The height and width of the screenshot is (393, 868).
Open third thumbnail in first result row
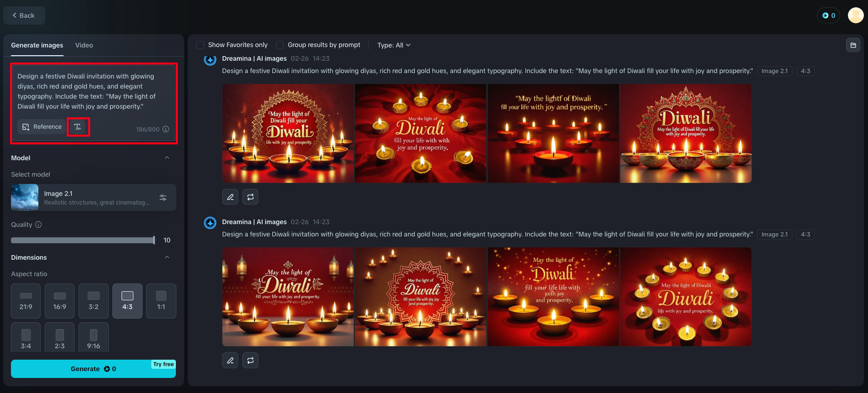553,133
